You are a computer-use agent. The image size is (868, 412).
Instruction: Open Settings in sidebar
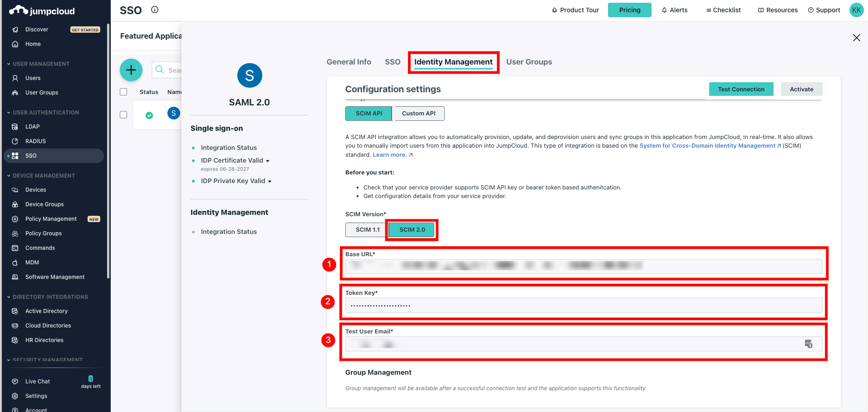click(36, 396)
